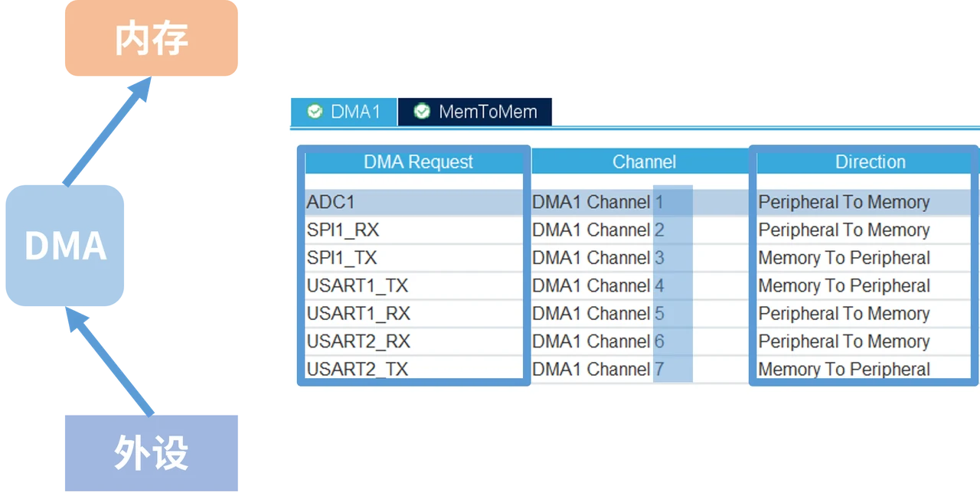
Task: Click the DMA1 Channel 7 cell
Action: point(640,369)
